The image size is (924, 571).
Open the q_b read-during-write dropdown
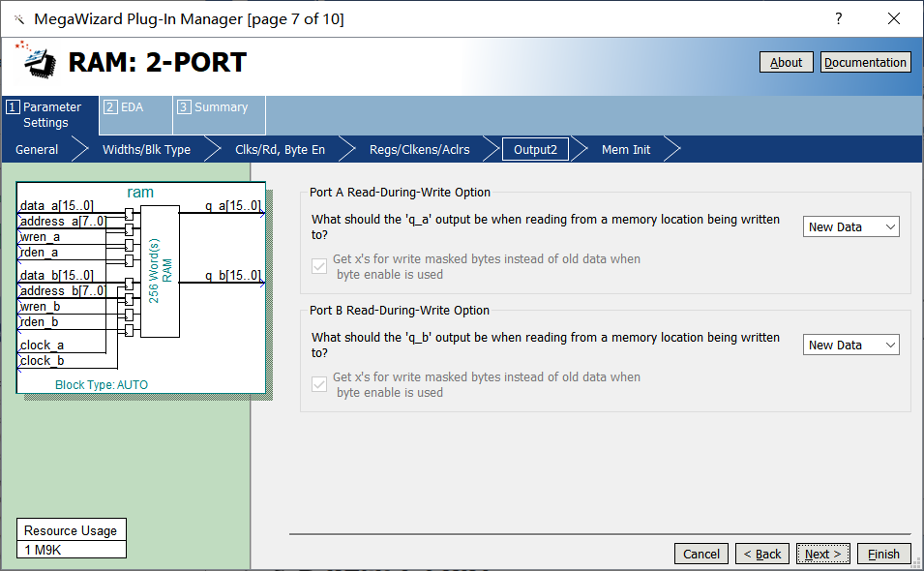[x=850, y=345]
